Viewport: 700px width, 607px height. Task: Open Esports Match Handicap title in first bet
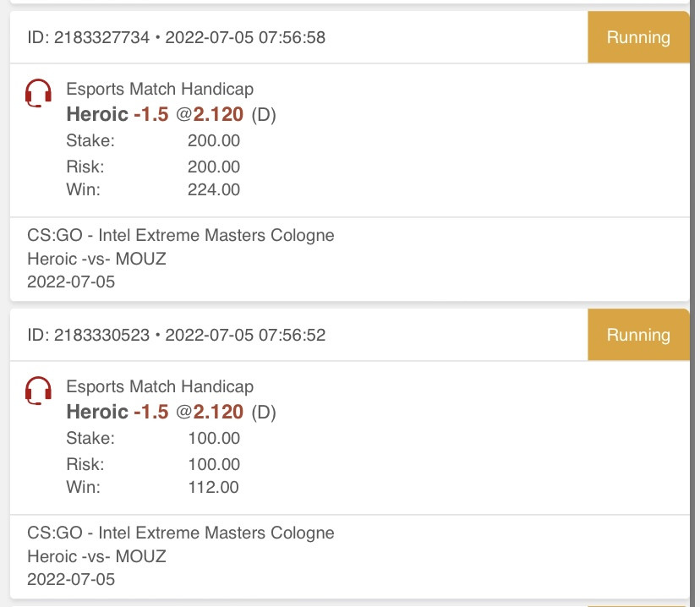click(x=160, y=89)
